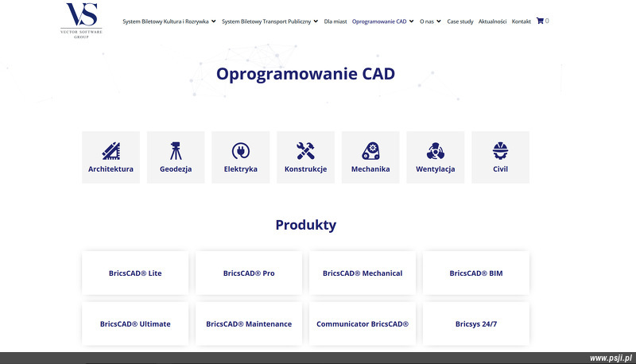Click the Geodezja category label
This screenshot has width=636, height=364.
176,169
